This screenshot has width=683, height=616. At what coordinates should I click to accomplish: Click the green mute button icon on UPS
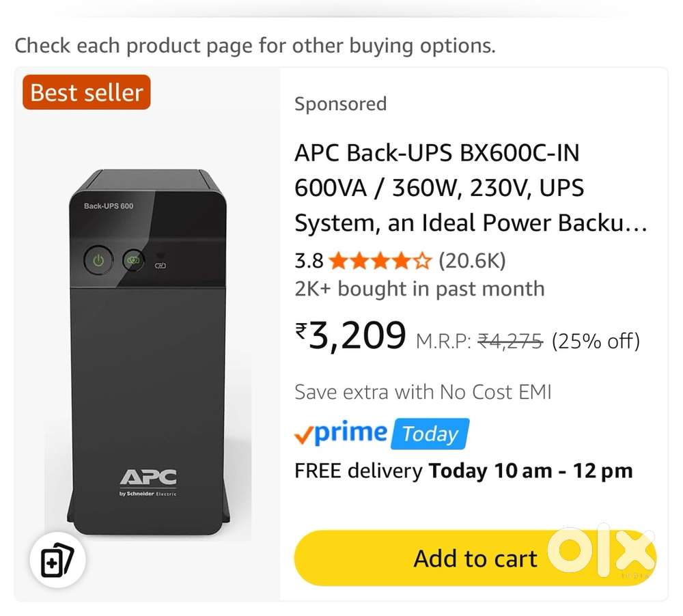(133, 260)
